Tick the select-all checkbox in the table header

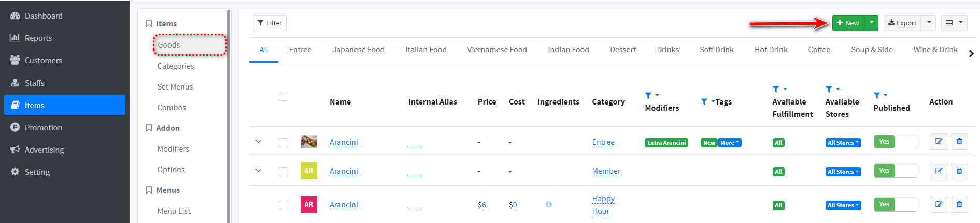[x=283, y=96]
